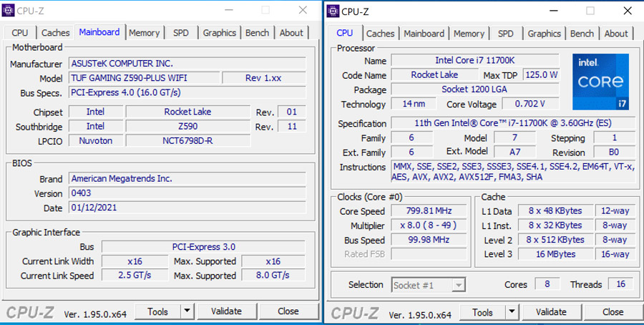Click the Tools button in the right window
This screenshot has height=325, width=644.
pyautogui.click(x=482, y=313)
